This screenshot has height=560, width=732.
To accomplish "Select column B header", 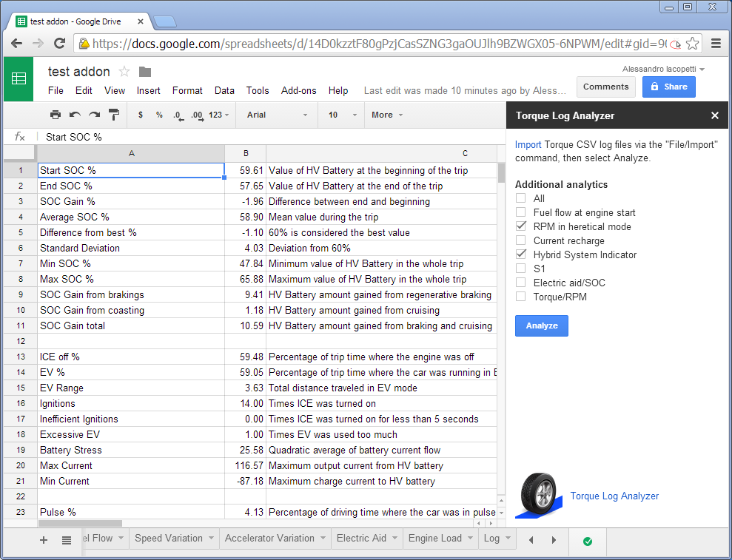I will 246,153.
